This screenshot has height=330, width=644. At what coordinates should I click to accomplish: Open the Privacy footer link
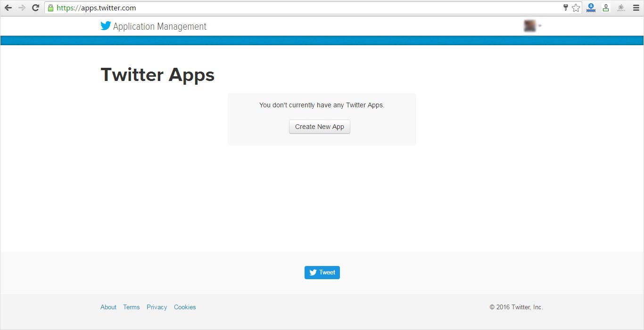(157, 307)
